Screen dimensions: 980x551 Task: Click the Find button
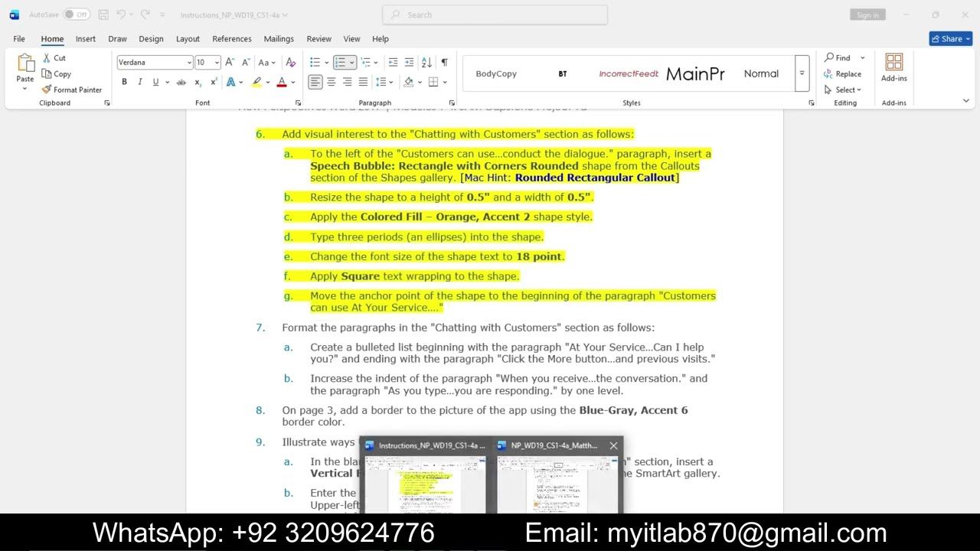tap(838, 58)
